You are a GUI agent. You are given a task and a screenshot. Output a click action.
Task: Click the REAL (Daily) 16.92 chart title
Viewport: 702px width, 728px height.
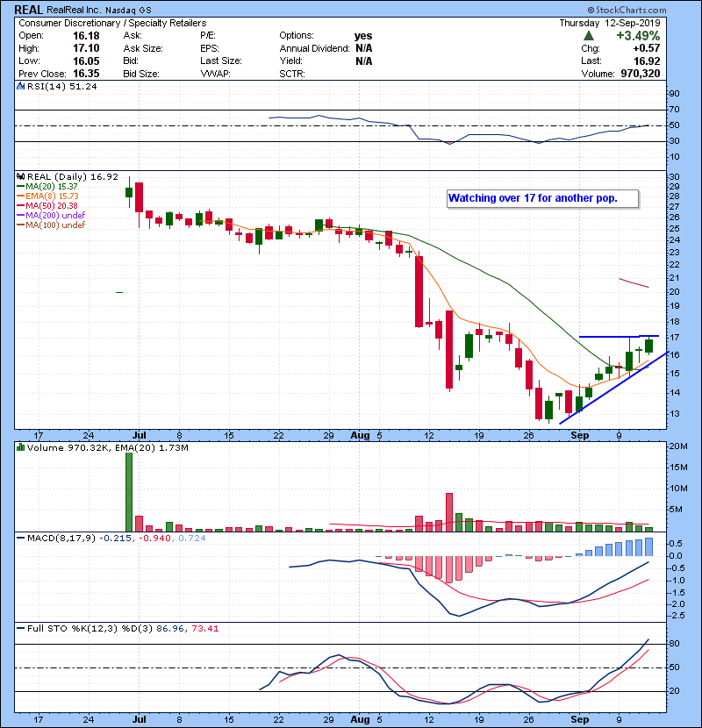tap(73, 176)
